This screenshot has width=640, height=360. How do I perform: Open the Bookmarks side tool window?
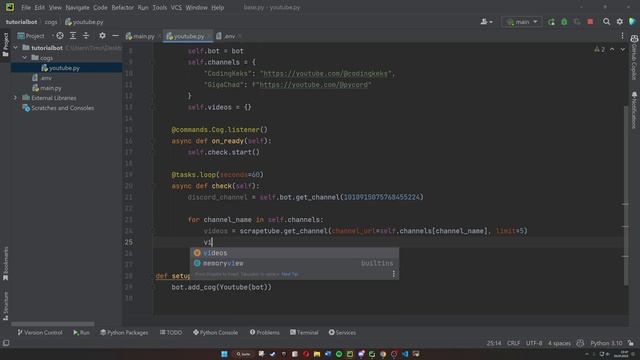[x=5, y=263]
